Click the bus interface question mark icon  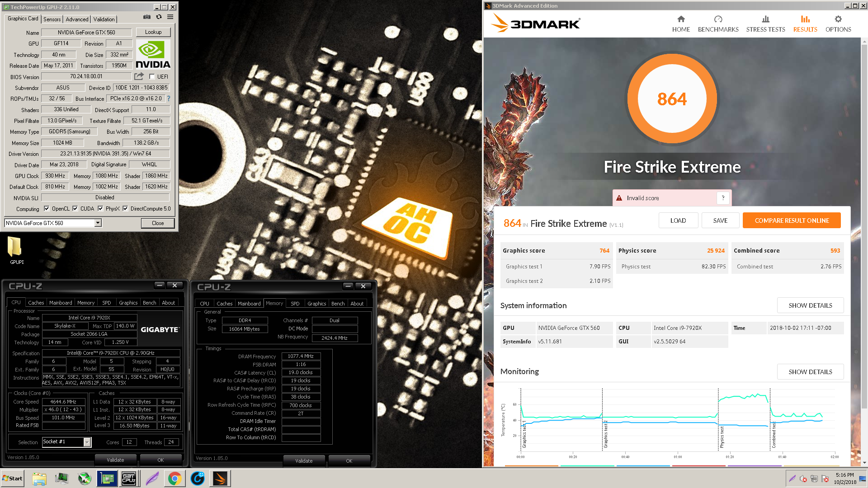tap(169, 99)
